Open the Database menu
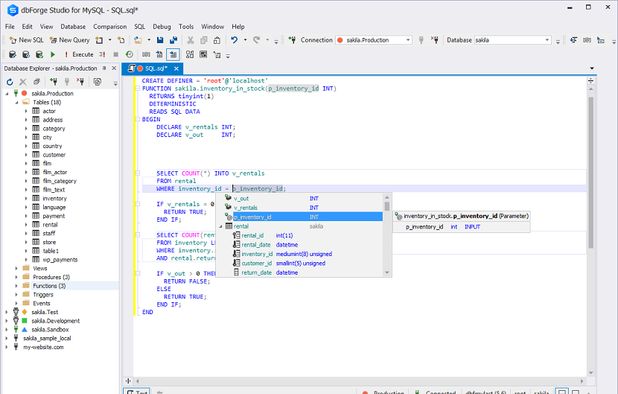This screenshot has height=394, width=618. pos(73,26)
